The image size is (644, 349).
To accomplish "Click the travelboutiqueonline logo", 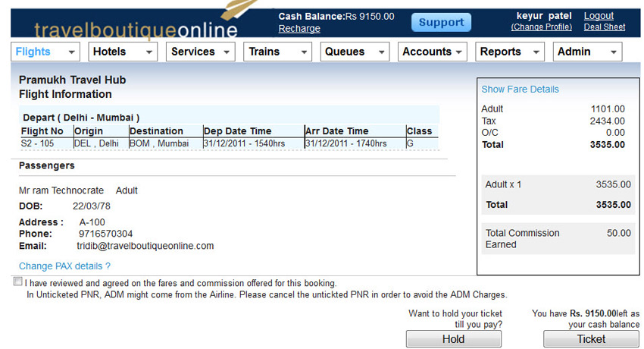I will click(136, 29).
